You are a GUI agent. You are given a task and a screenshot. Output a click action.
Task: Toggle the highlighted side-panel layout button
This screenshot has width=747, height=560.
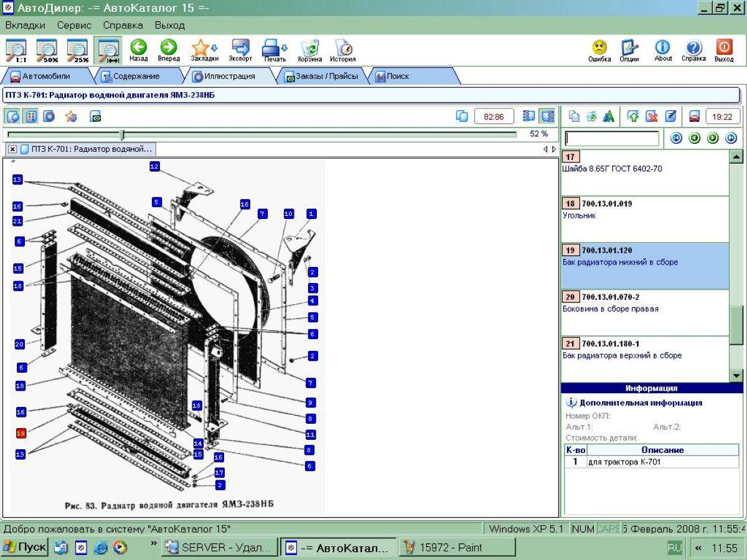(x=547, y=116)
